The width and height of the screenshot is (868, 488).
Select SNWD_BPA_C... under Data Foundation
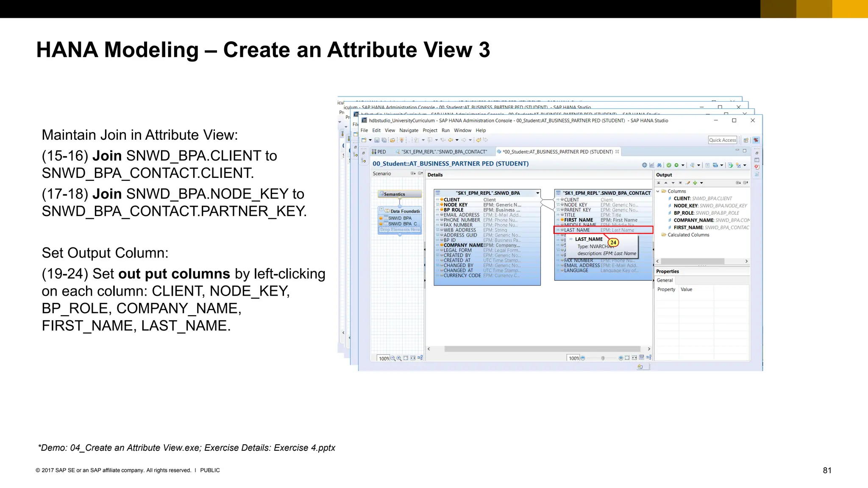coord(400,224)
